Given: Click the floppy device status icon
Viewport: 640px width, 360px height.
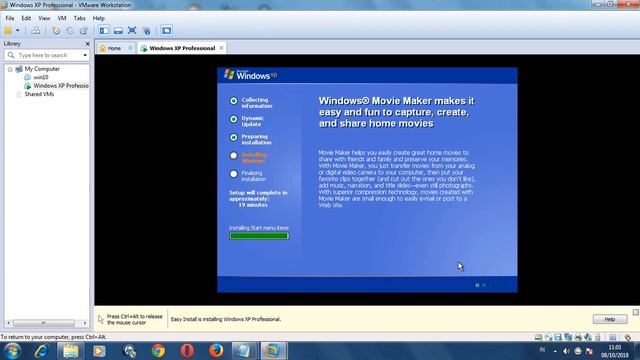Looking at the screenshot, I should pos(558,338).
